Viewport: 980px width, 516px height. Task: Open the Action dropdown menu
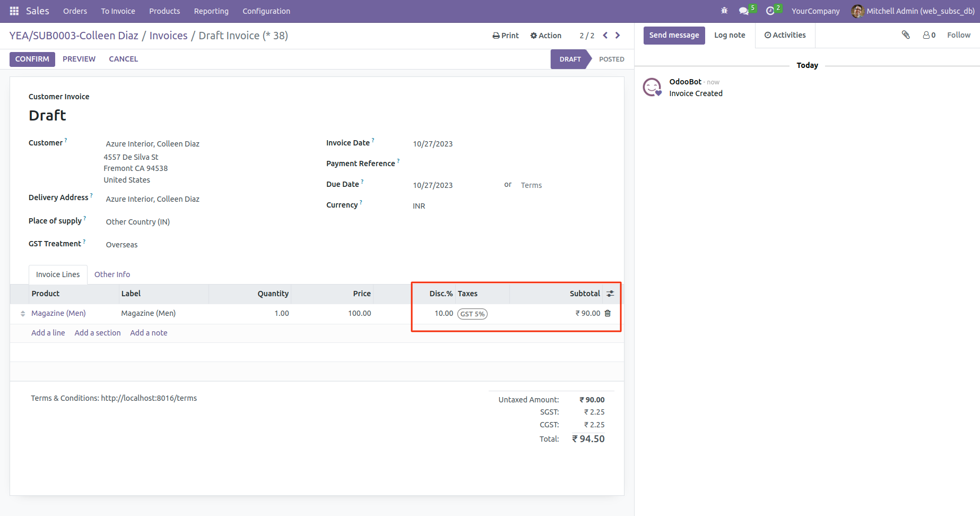click(545, 36)
